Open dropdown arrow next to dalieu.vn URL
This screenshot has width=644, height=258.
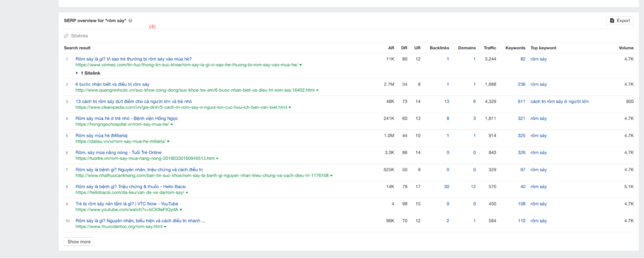169,141
